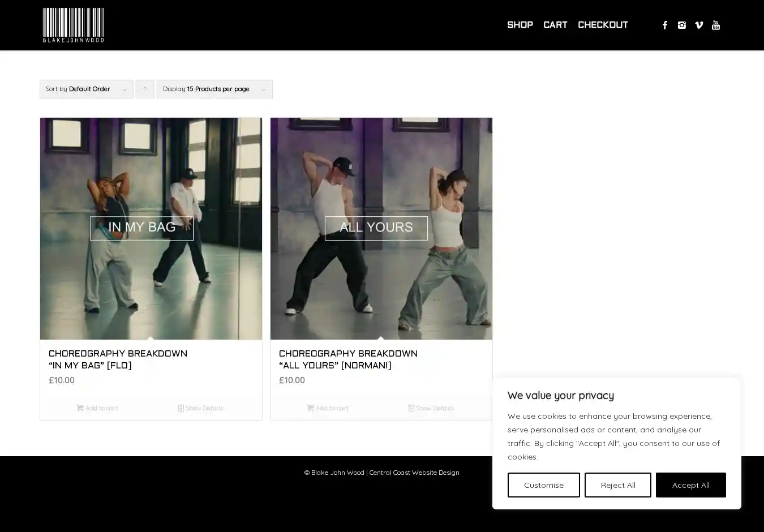Show details for "All Yours" product
Viewport: 764px width, 532px height.
(431, 408)
